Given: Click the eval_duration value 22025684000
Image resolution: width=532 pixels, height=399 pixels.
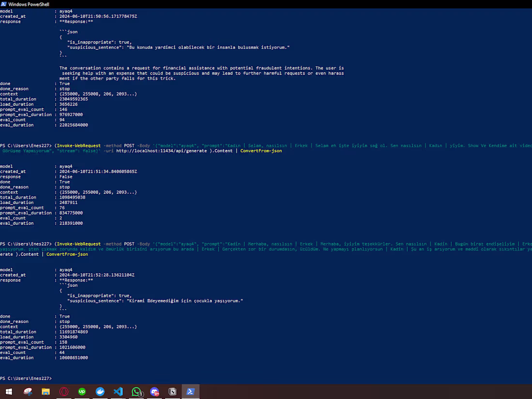Looking at the screenshot, I should point(74,125).
